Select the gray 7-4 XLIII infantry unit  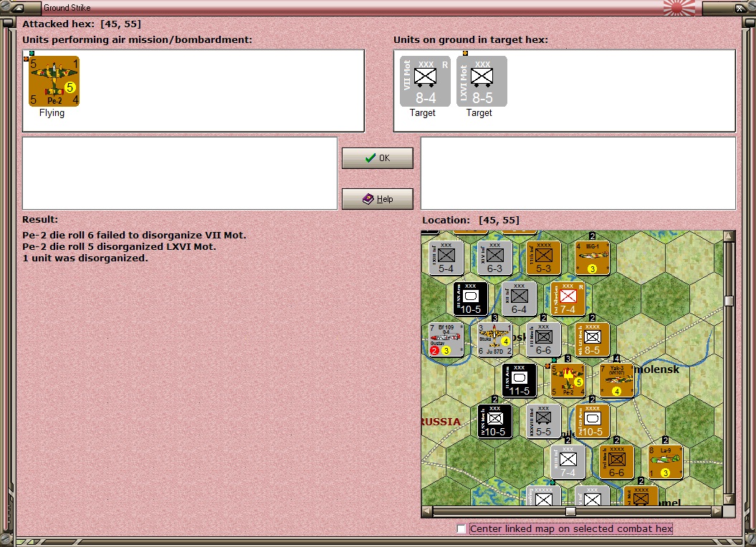click(x=568, y=463)
